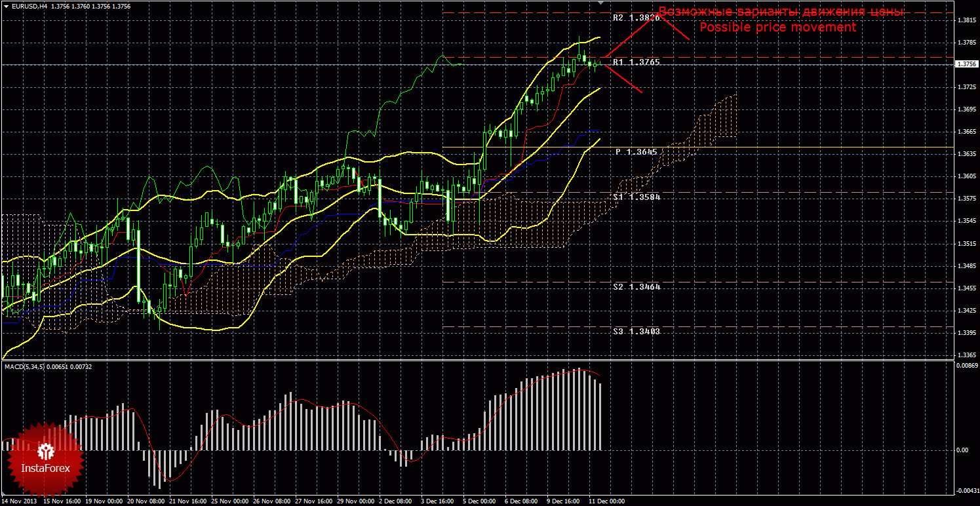Viewport: 980px width, 506px height.
Task: Click the price scale value 1.3515
Action: (966, 243)
